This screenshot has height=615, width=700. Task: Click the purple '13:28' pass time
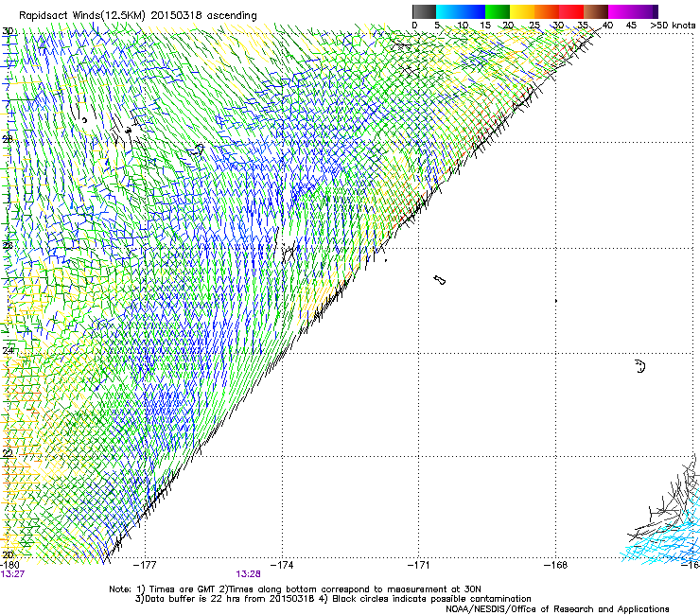coord(248,574)
